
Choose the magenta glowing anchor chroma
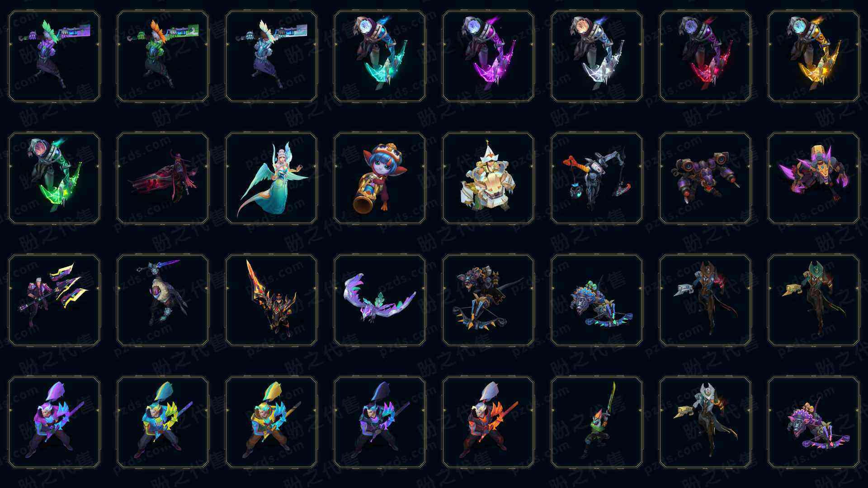coord(488,56)
